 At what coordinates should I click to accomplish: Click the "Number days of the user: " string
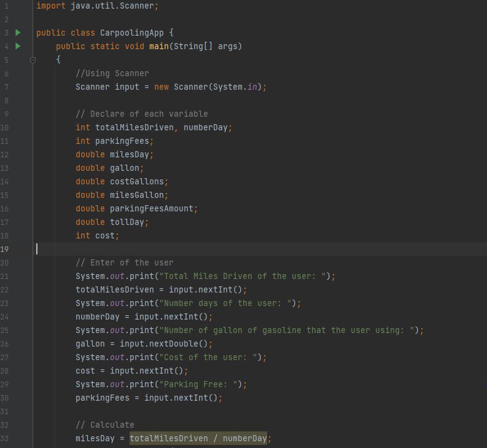point(225,304)
